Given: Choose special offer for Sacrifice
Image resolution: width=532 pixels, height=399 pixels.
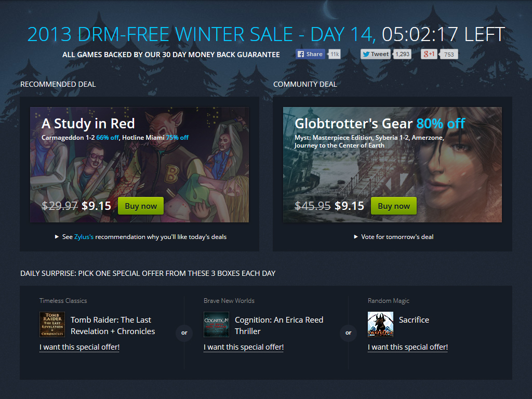Looking at the screenshot, I should (x=408, y=347).
